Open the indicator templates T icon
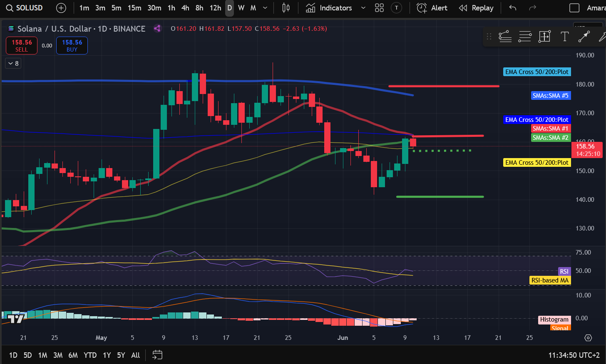This screenshot has height=364, width=606. coord(397,8)
